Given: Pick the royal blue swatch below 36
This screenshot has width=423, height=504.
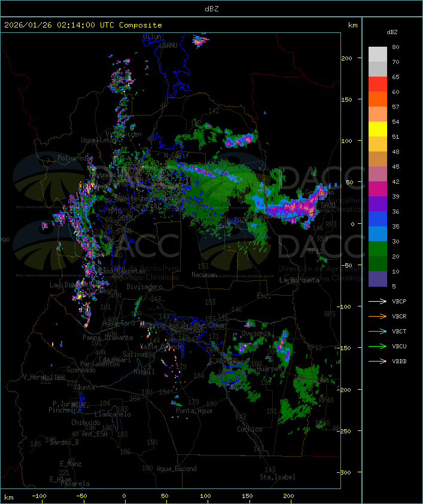Looking at the screenshot, I should pos(378,219).
